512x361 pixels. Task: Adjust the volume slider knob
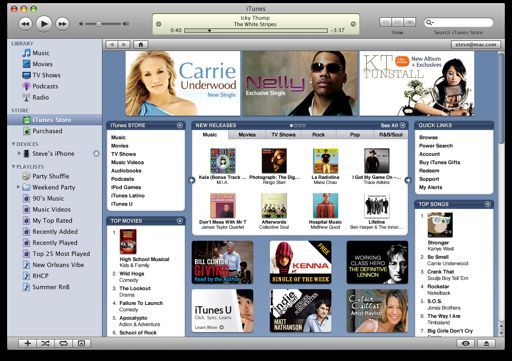point(99,24)
